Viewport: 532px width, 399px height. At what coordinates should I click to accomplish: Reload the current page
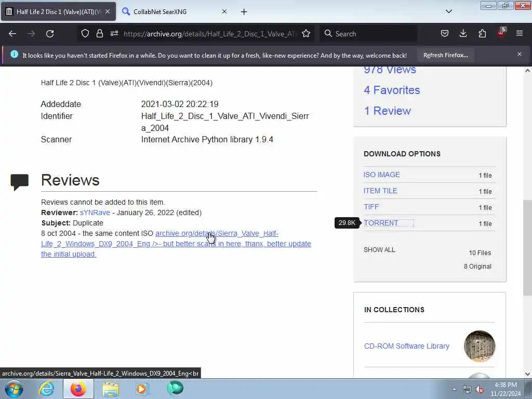point(50,34)
